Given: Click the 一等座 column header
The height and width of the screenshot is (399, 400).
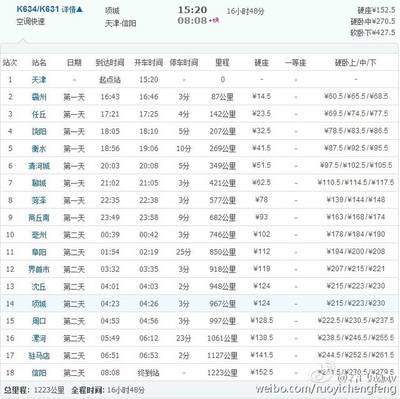Looking at the screenshot, I should tap(295, 62).
